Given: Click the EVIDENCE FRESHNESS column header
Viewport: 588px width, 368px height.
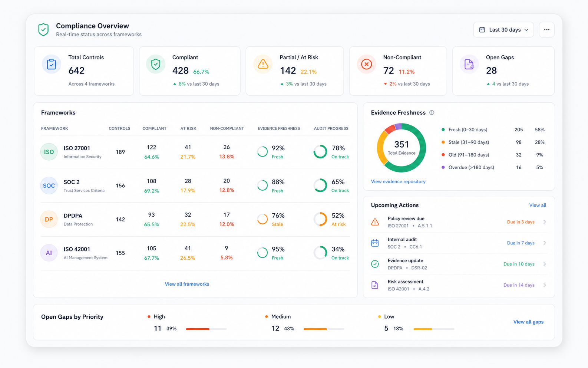Looking at the screenshot, I should (x=279, y=128).
